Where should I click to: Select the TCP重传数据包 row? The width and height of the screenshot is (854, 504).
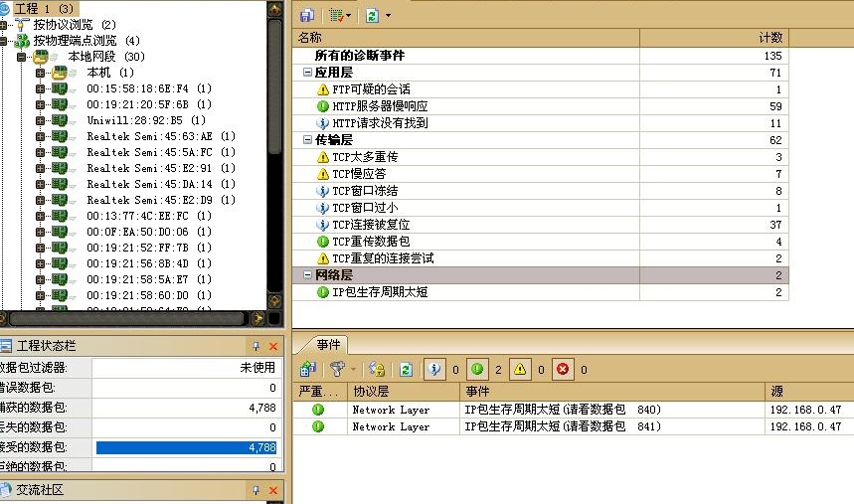[541, 242]
